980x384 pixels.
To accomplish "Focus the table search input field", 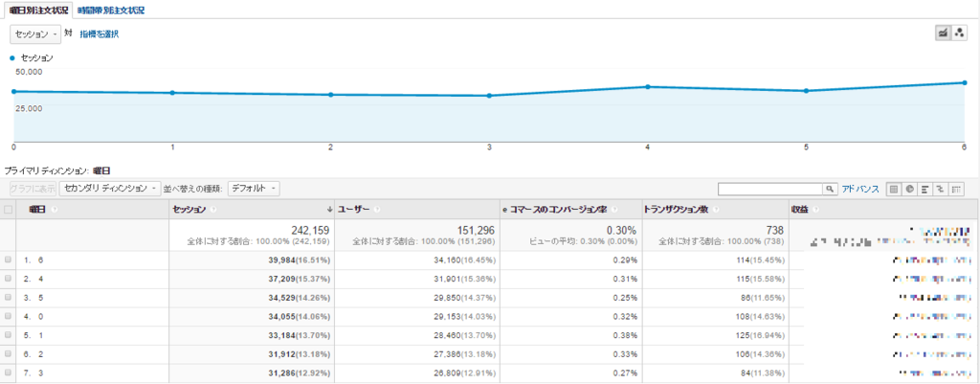I will [x=771, y=189].
